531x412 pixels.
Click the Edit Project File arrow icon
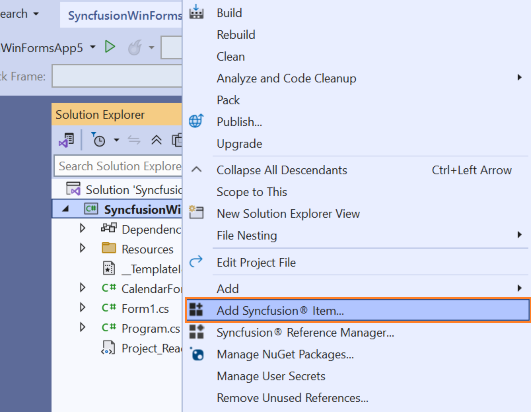[x=196, y=261]
